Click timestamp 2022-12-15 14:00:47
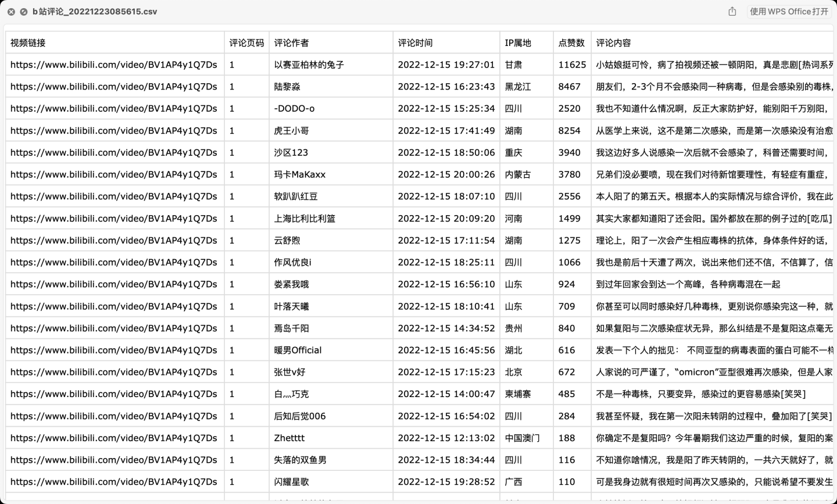837x504 pixels. 446,394
